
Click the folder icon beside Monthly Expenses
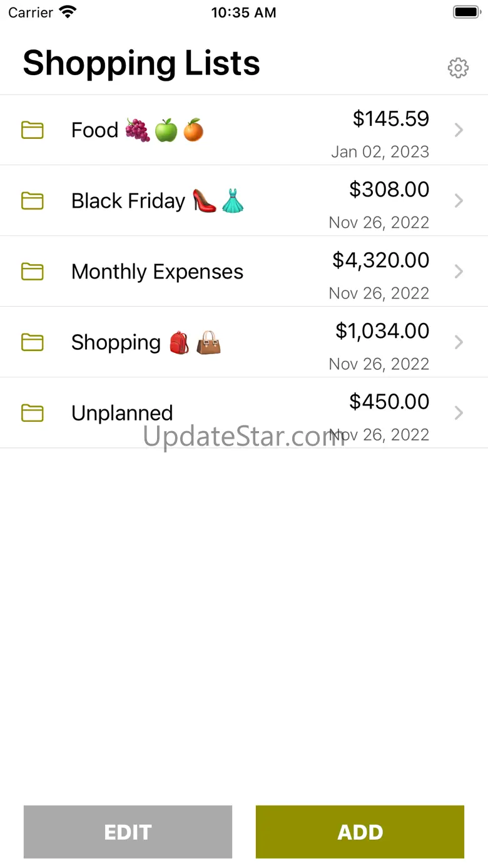(x=33, y=272)
